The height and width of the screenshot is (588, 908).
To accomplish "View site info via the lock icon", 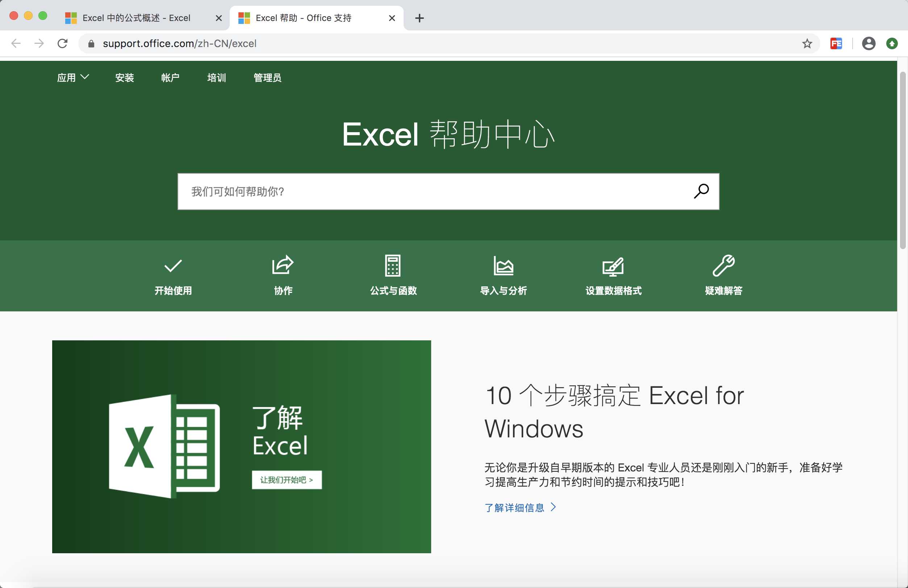I will coord(91,44).
